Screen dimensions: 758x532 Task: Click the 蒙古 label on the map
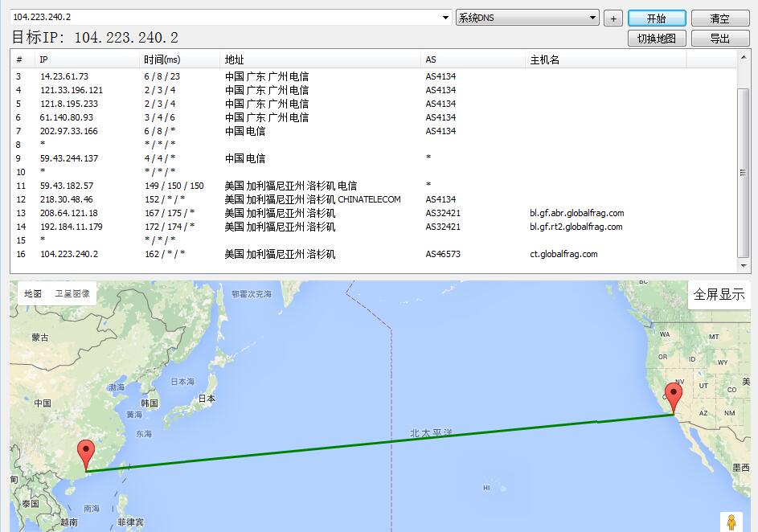click(40, 338)
